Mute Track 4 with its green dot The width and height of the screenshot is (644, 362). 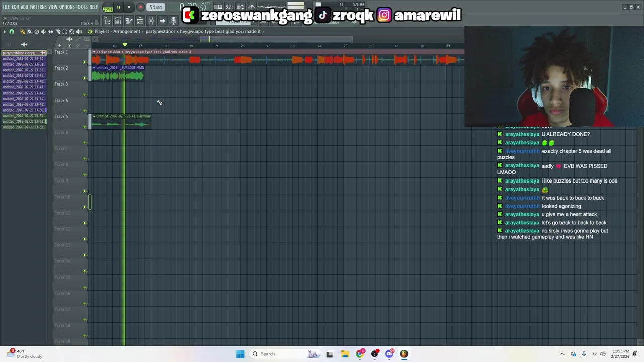pos(84,111)
